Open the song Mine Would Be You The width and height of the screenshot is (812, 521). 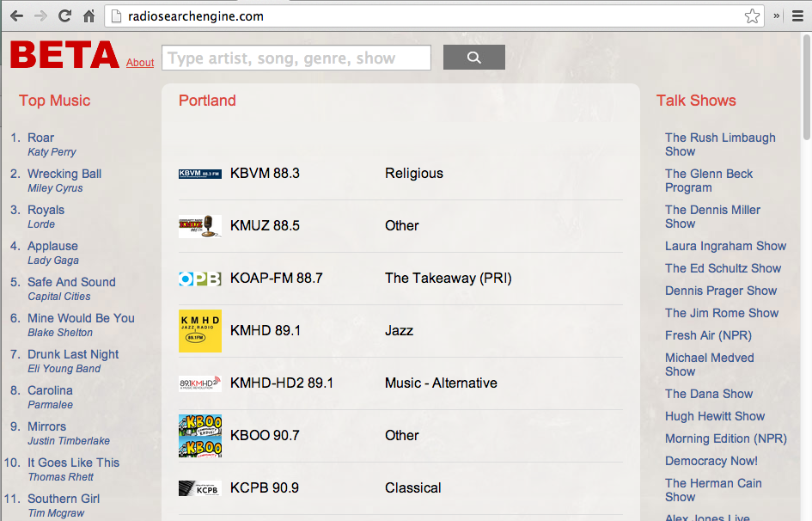click(81, 318)
